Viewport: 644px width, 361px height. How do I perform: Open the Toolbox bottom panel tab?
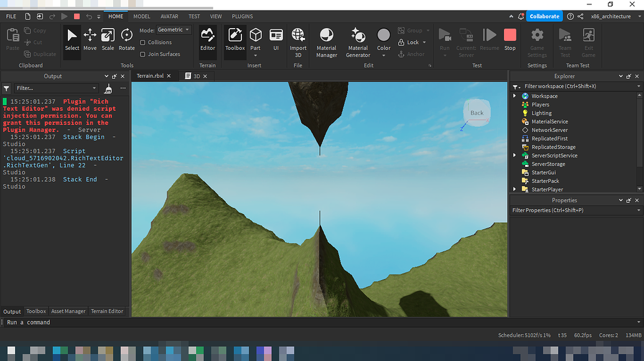36,311
